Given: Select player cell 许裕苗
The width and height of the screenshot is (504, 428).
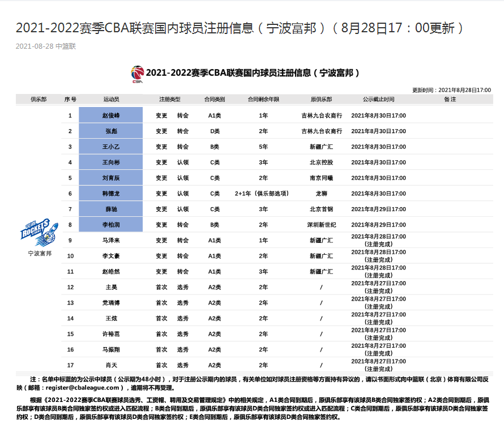Looking at the screenshot, I should click(111, 334).
